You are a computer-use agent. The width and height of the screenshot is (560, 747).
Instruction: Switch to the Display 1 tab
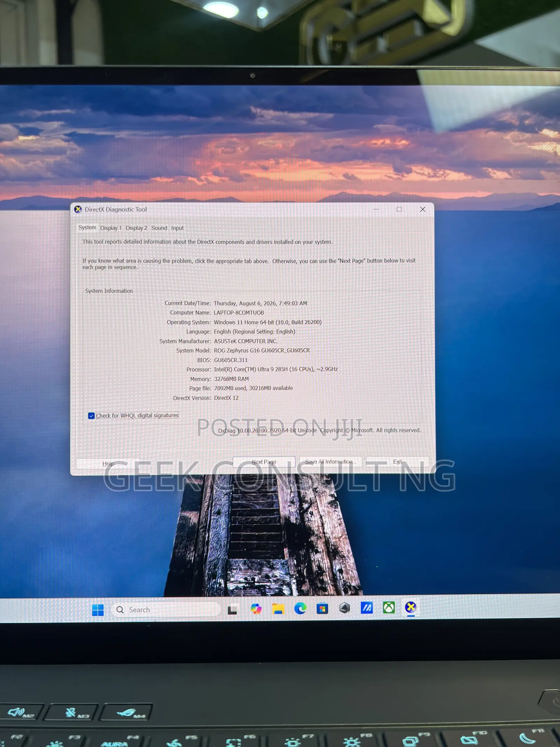(111, 228)
